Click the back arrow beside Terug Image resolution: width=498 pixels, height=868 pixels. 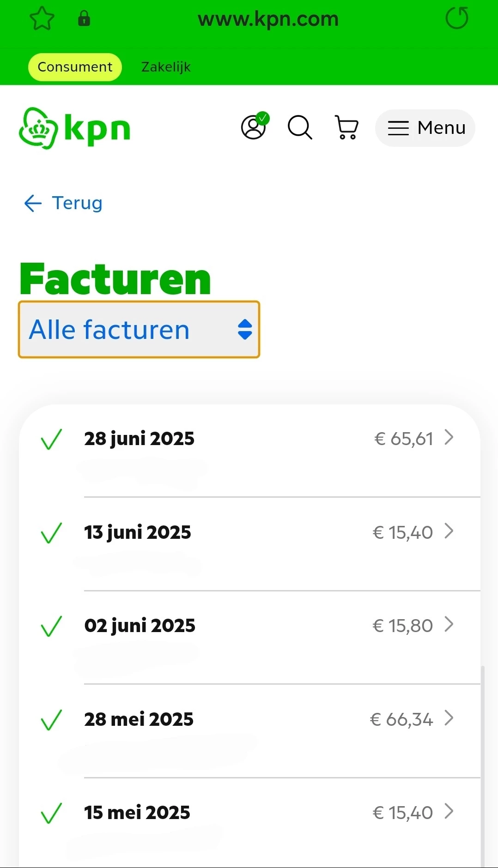(33, 203)
